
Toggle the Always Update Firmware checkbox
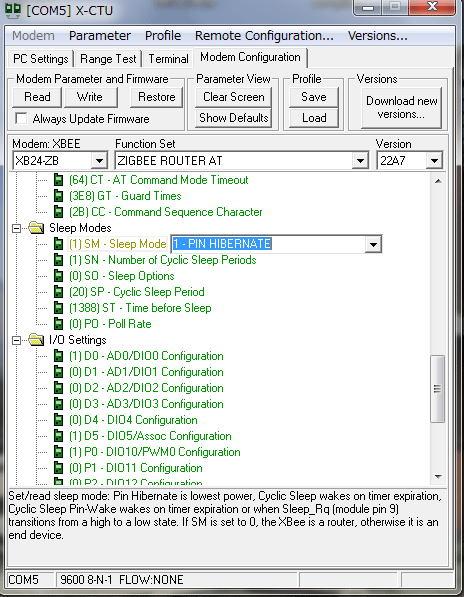[x=21, y=118]
